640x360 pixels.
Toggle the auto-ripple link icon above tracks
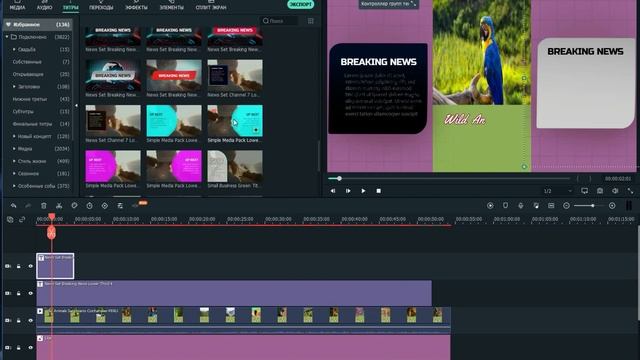click(22, 220)
